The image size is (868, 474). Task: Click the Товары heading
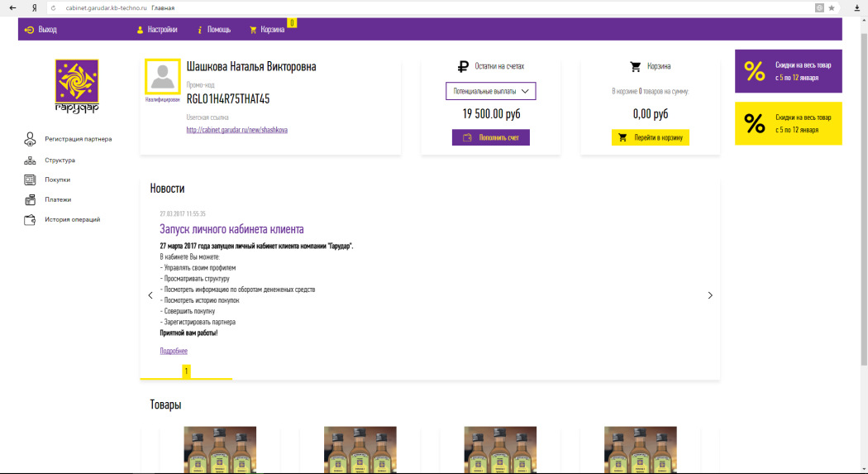pyautogui.click(x=165, y=405)
